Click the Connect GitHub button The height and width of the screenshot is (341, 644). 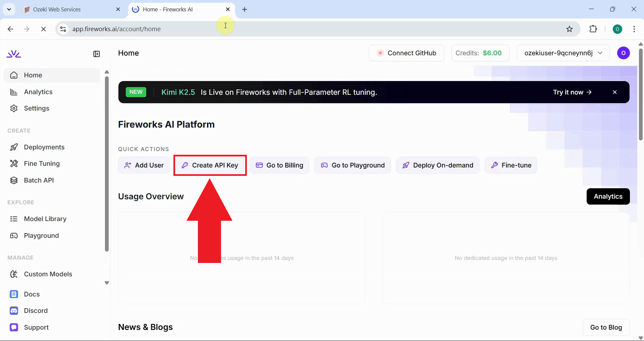click(407, 53)
